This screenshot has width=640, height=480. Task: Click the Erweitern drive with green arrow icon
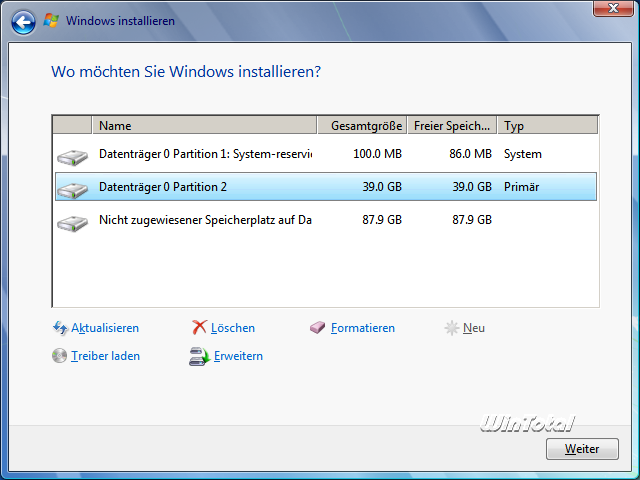tap(199, 356)
